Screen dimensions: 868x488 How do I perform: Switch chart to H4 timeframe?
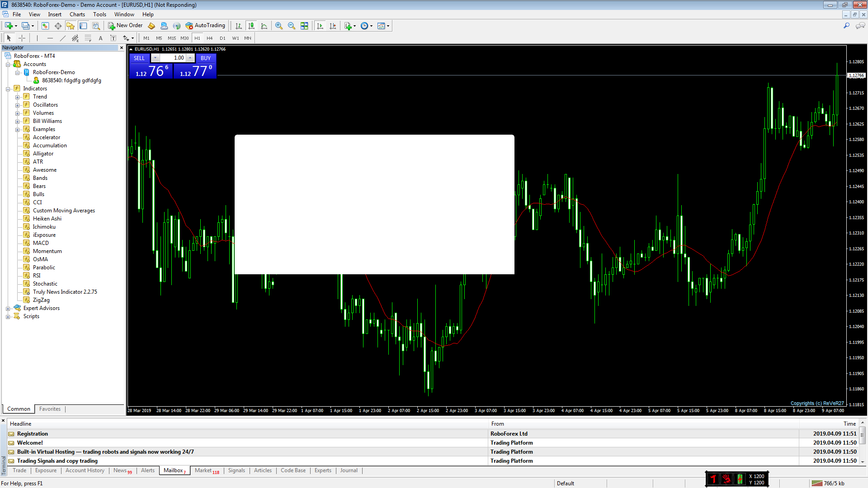(x=210, y=38)
